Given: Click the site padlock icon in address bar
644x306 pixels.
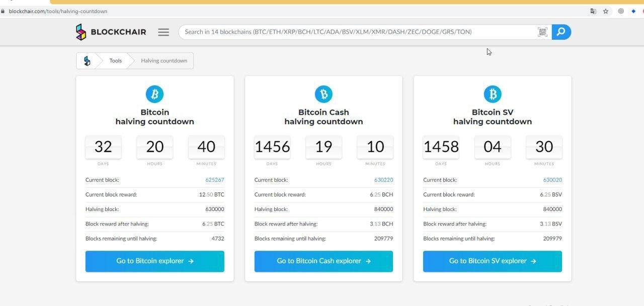Looking at the screenshot, I should coord(3,11).
